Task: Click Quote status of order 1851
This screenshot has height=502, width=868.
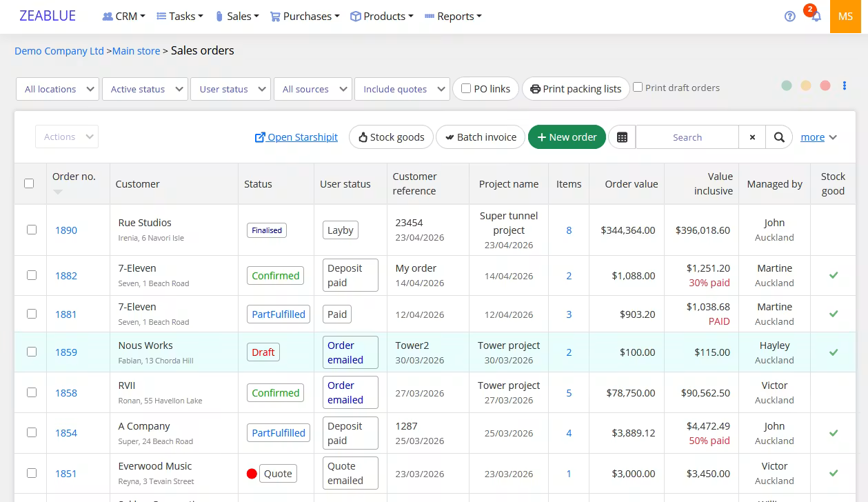Action: (x=278, y=474)
